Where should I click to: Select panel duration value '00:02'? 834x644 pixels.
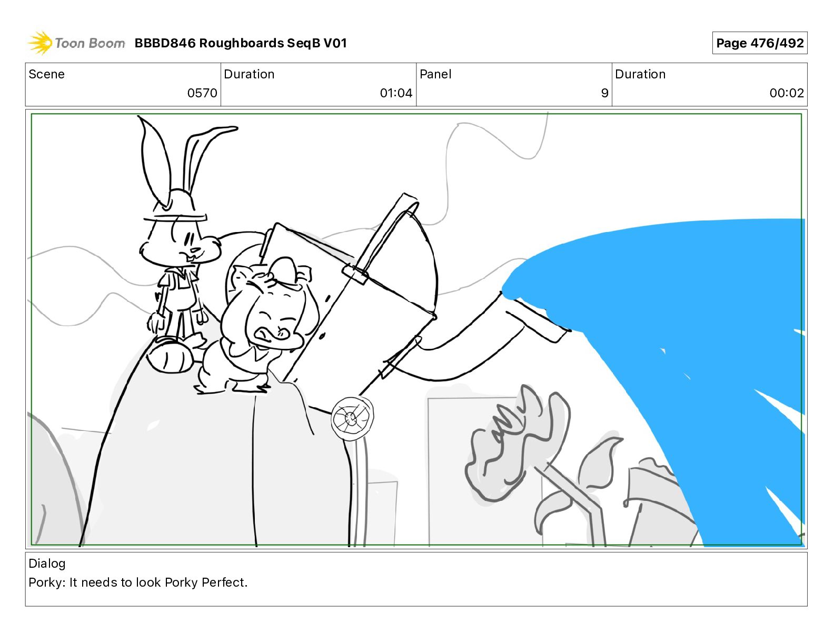tap(787, 93)
